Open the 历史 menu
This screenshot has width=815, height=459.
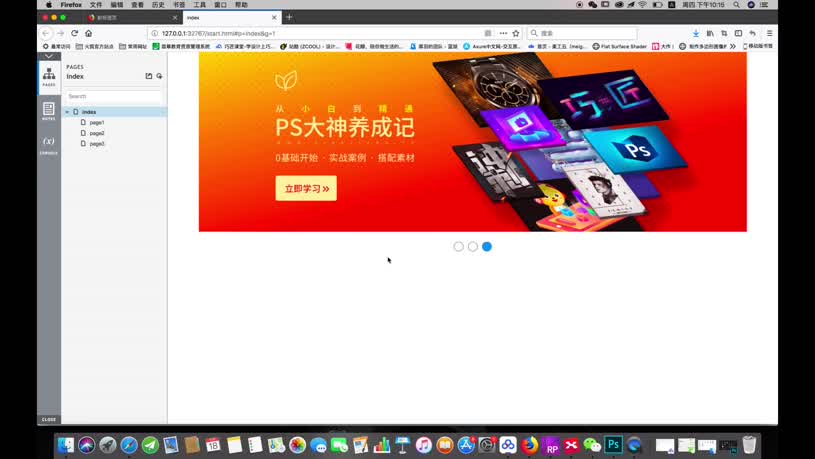158,5
